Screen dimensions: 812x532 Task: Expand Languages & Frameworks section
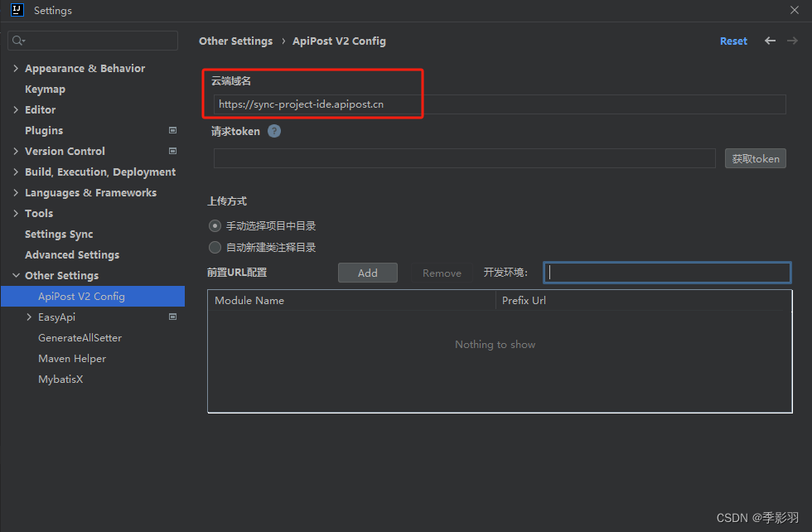click(x=16, y=193)
